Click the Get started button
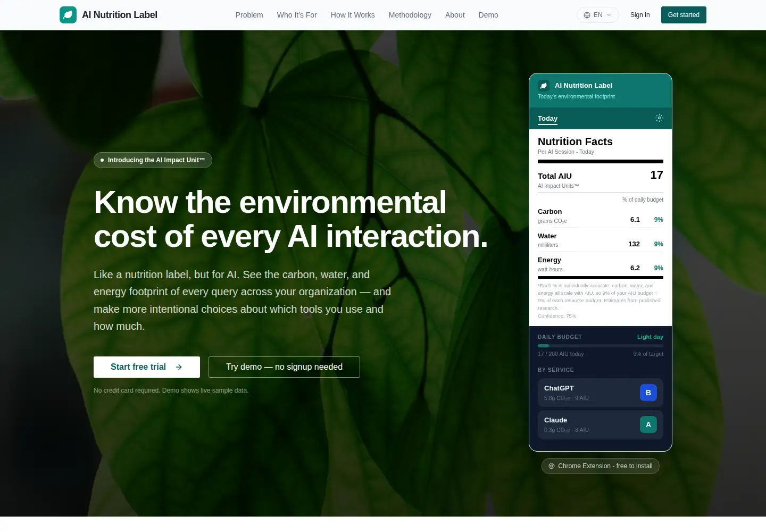Screen dimensions: 766x532 coord(684,15)
